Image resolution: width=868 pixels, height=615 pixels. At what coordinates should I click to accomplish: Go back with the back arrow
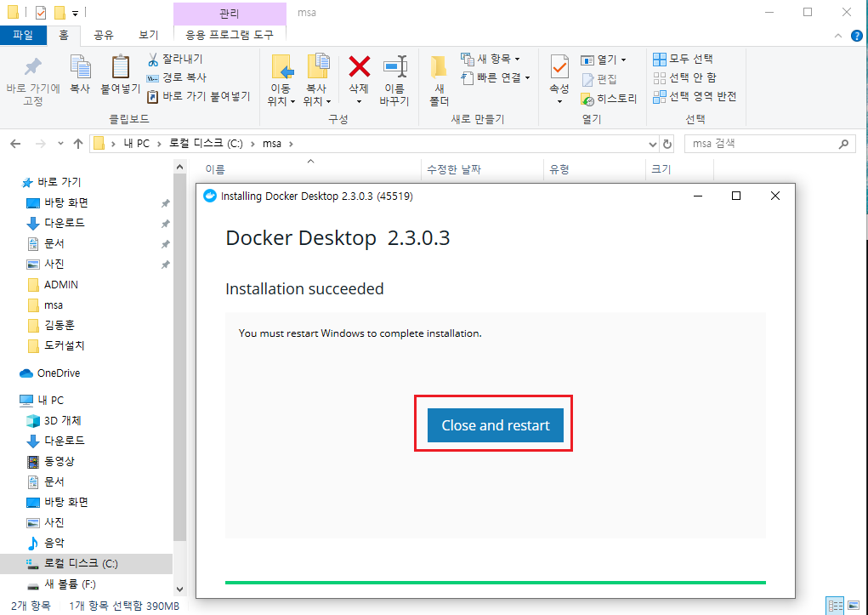tap(15, 144)
